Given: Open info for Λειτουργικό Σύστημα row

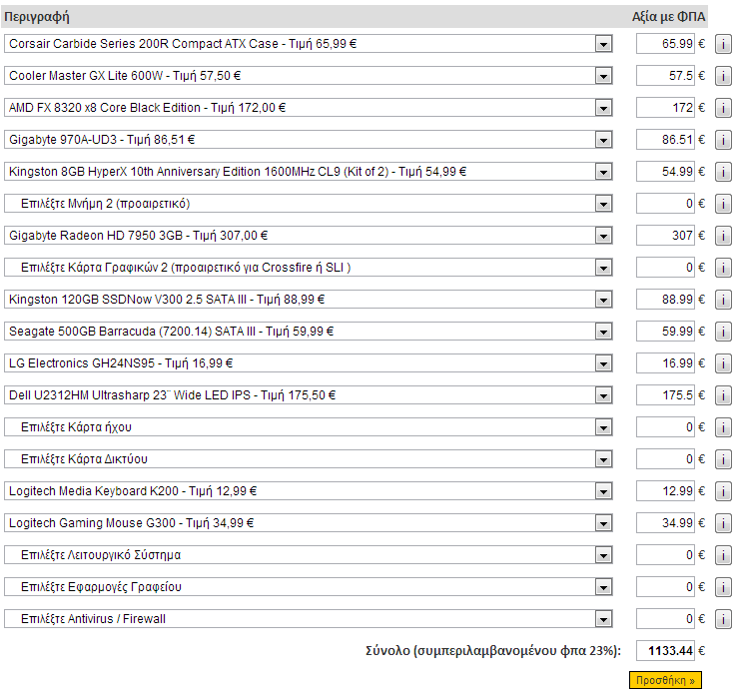Looking at the screenshot, I should coord(723,555).
